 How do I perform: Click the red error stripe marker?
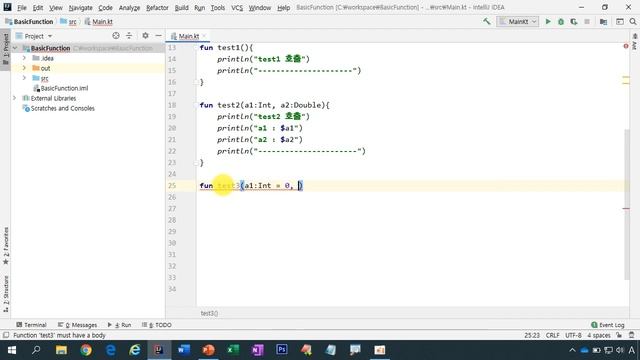(626, 209)
